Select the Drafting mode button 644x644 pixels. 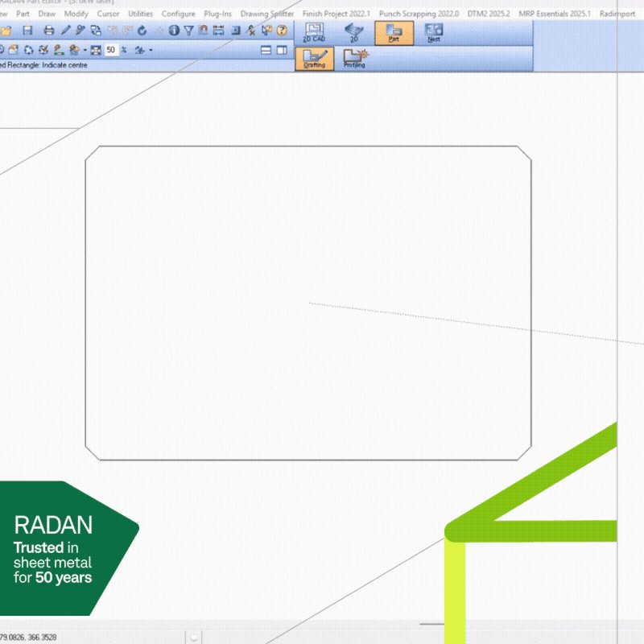(x=315, y=59)
